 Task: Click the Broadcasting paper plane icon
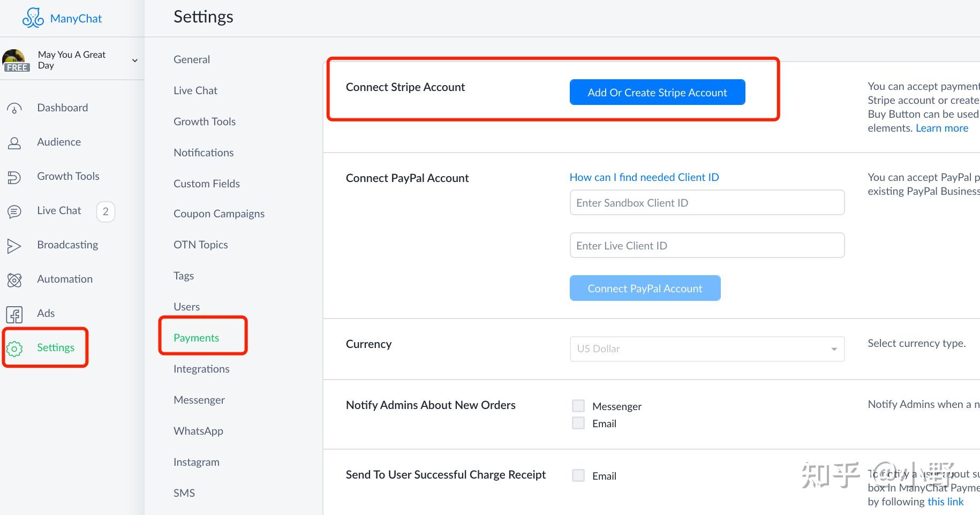point(14,246)
